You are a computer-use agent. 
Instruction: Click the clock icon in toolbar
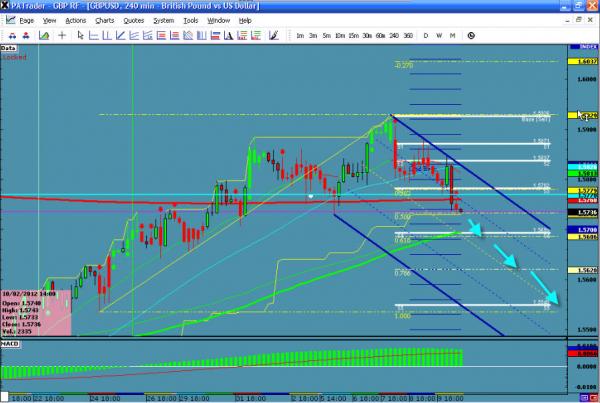click(x=471, y=36)
